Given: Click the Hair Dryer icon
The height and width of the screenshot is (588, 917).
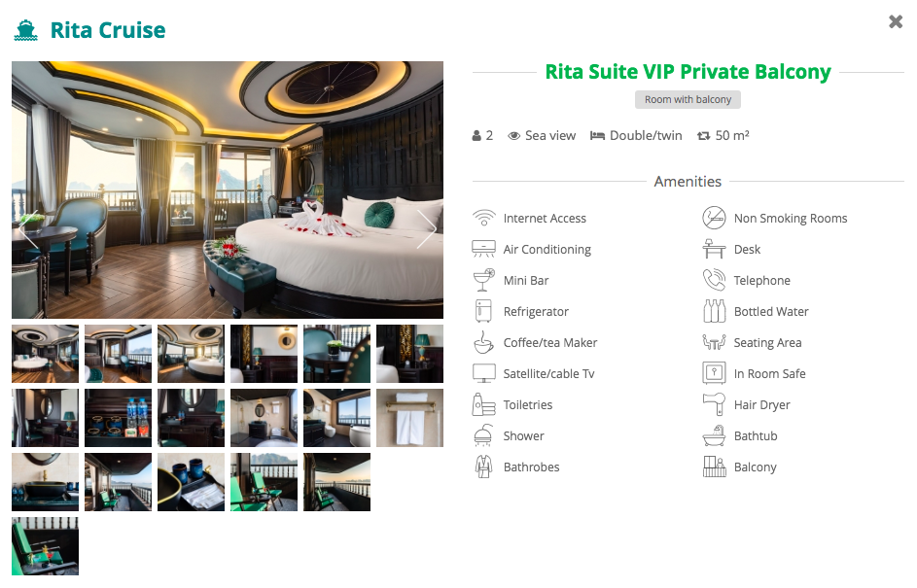Looking at the screenshot, I should pyautogui.click(x=714, y=404).
